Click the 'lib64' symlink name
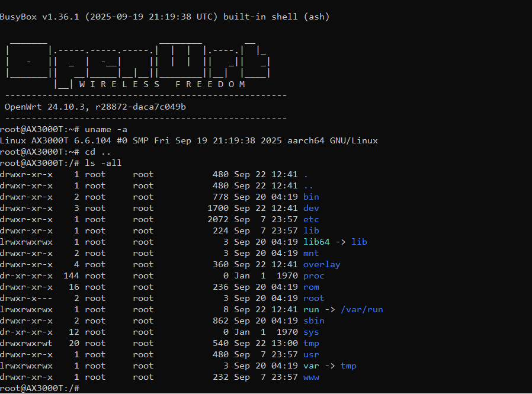 [316, 242]
